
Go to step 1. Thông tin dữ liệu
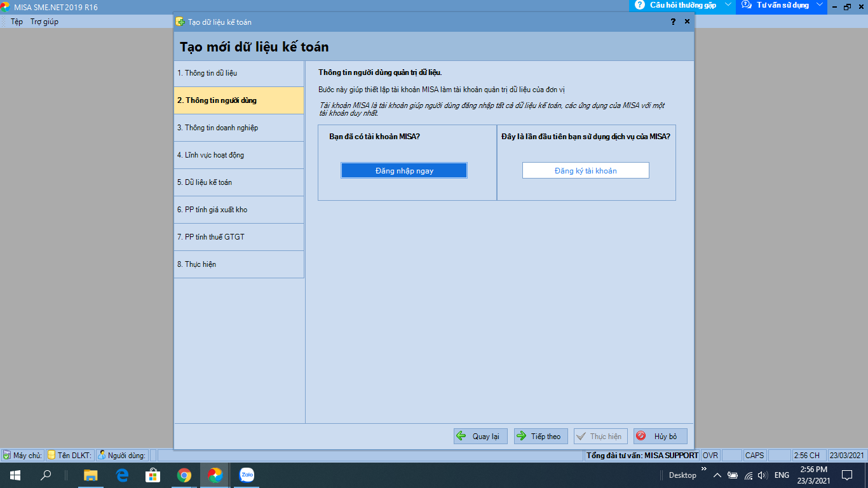pyautogui.click(x=239, y=73)
